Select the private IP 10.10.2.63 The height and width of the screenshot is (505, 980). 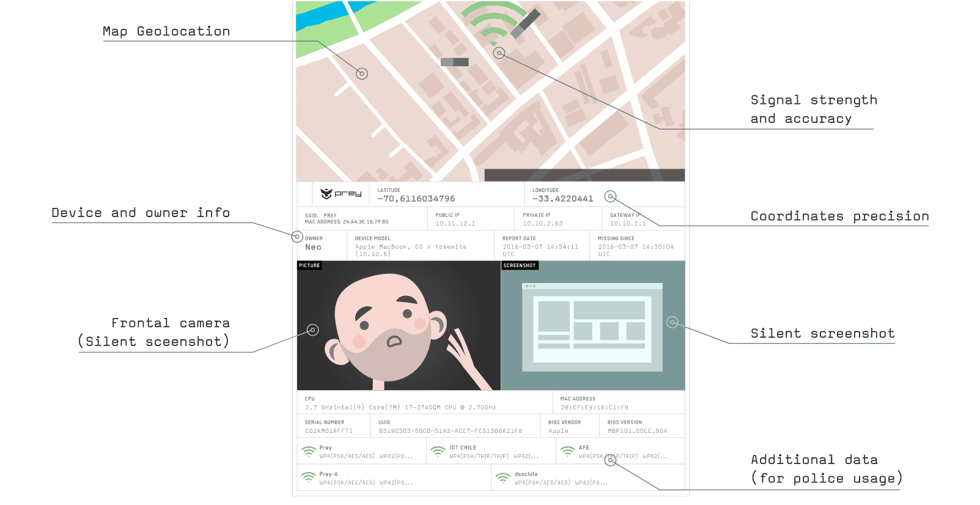coord(543,224)
